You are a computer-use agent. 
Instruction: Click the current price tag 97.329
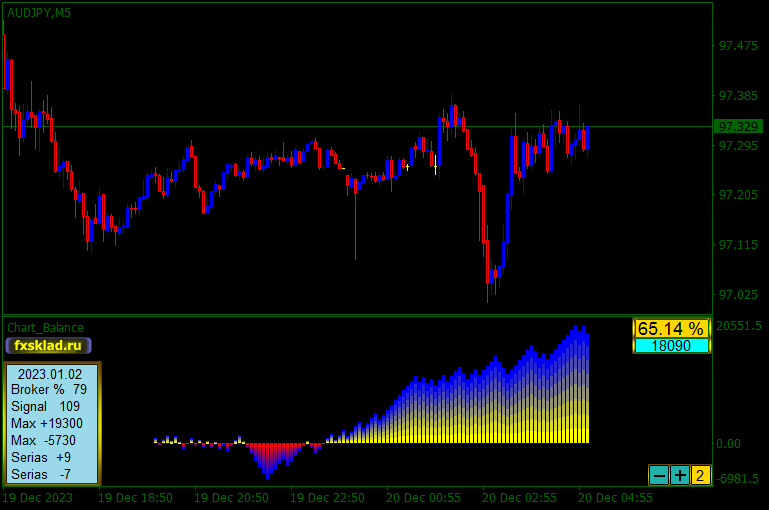(x=738, y=127)
